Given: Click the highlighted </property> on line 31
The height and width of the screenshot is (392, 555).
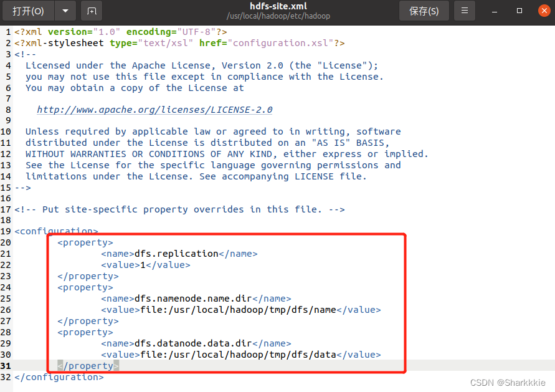Looking at the screenshot, I should (x=88, y=366).
